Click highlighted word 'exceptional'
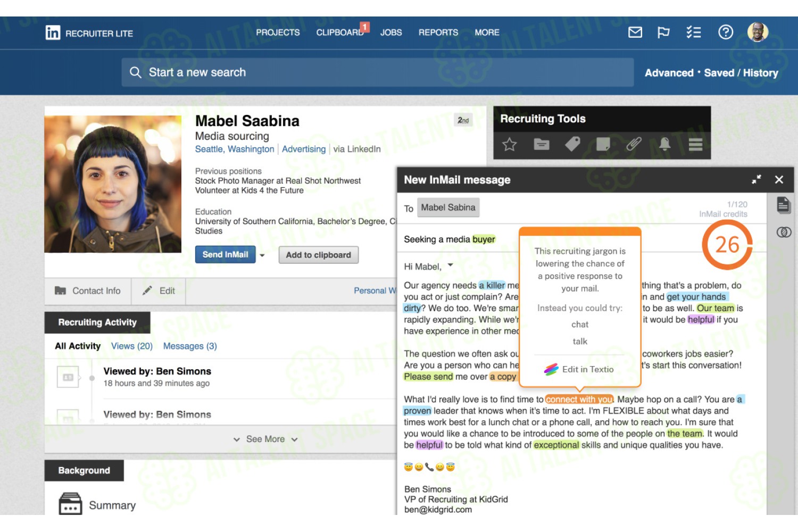The height and width of the screenshot is (532, 798). click(x=556, y=445)
